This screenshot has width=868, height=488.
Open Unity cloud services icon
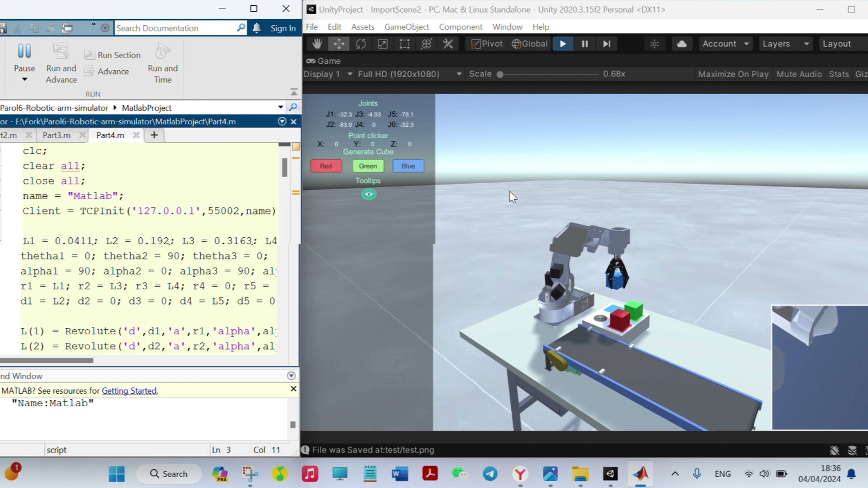pyautogui.click(x=682, y=44)
